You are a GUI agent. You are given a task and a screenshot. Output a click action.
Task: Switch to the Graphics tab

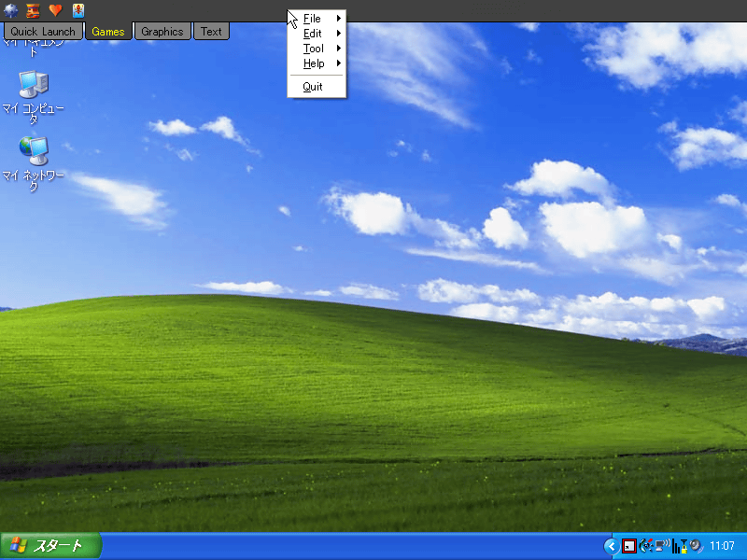162,32
